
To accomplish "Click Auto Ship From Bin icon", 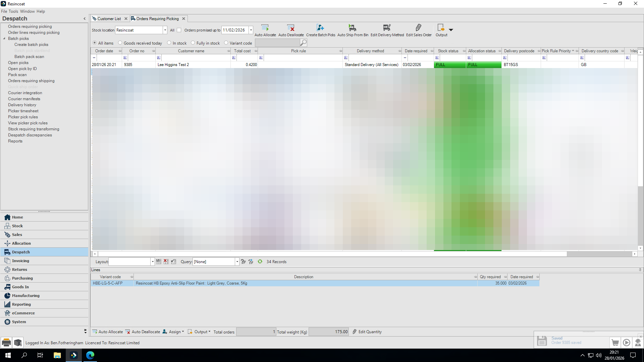I will coord(353,27).
